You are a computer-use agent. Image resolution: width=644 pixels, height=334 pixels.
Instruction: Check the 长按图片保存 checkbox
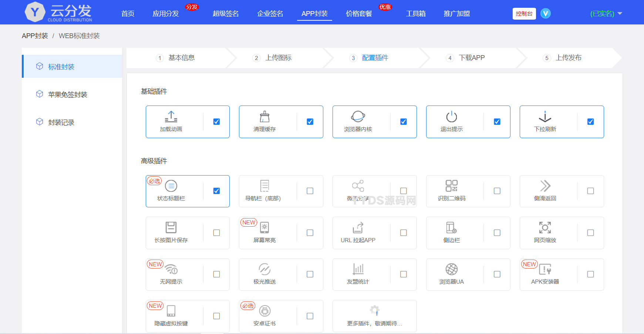coord(217,233)
